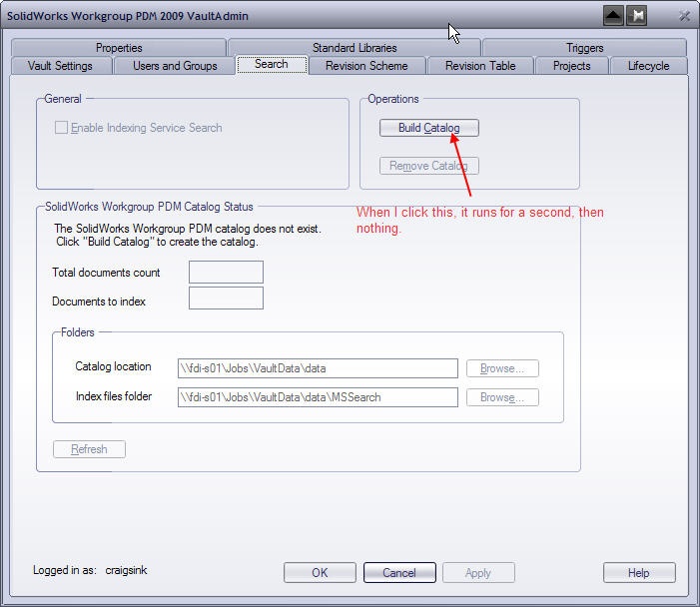This screenshot has width=700, height=607.
Task: Go to Vault Settings tab
Action: [60, 66]
